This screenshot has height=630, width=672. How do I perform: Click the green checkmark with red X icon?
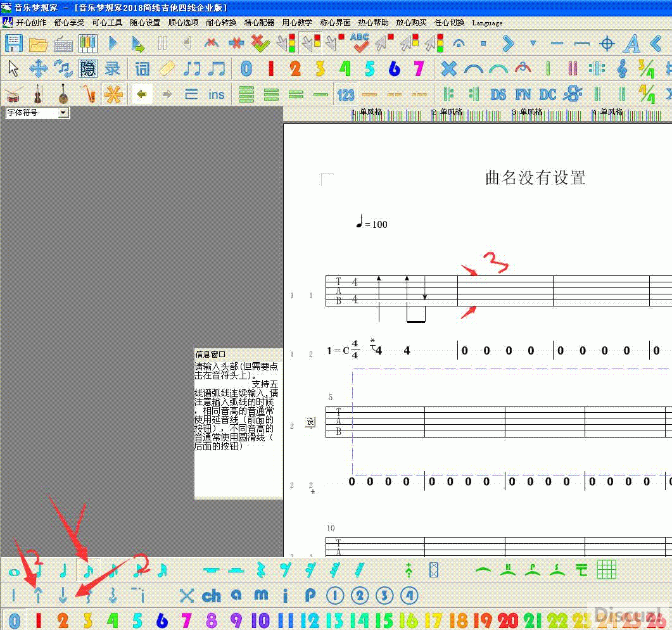point(260,43)
